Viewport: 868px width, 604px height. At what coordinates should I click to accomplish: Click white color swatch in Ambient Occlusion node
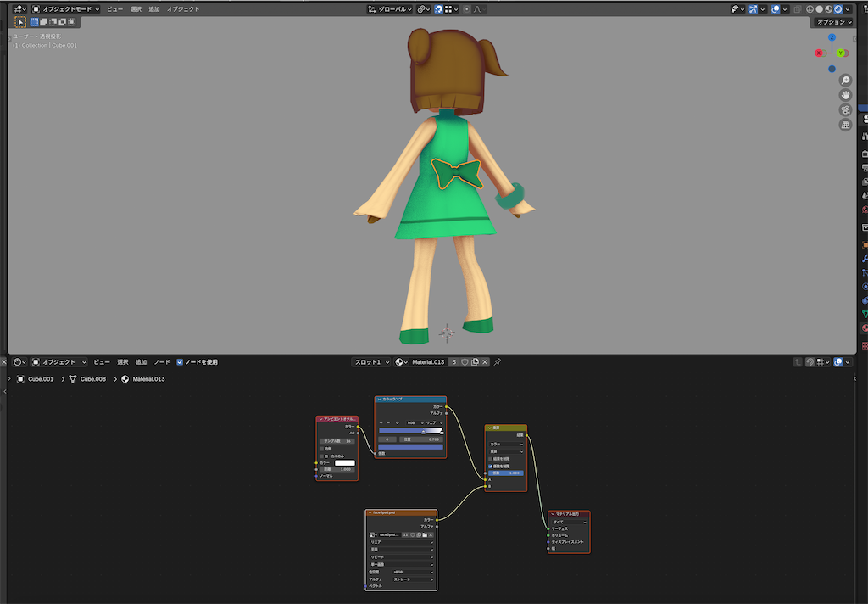[x=344, y=462]
